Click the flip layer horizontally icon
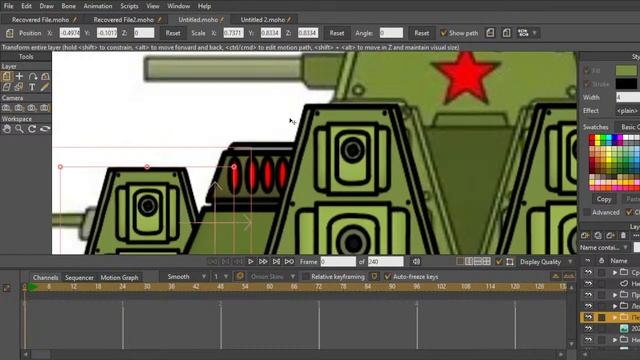The image size is (640, 360). pos(490,33)
